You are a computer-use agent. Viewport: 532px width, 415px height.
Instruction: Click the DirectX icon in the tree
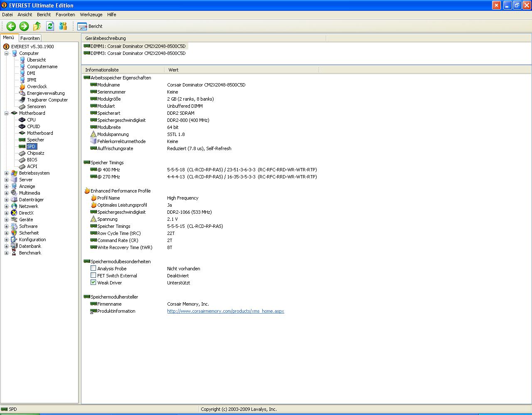[15, 213]
